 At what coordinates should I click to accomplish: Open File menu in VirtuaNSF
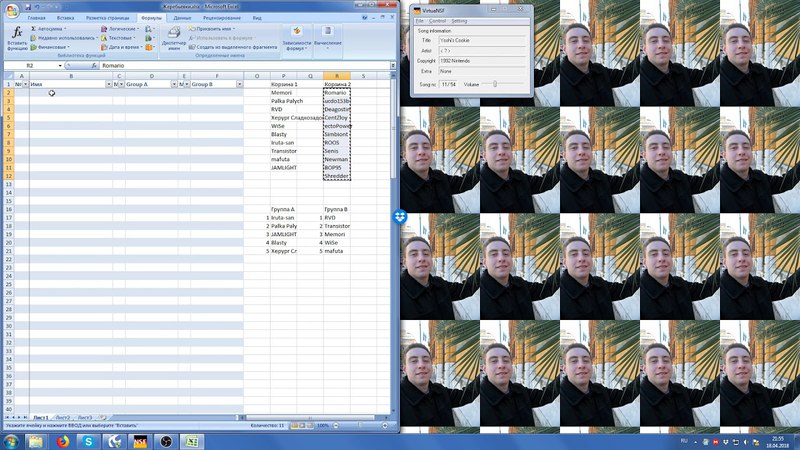click(x=419, y=21)
